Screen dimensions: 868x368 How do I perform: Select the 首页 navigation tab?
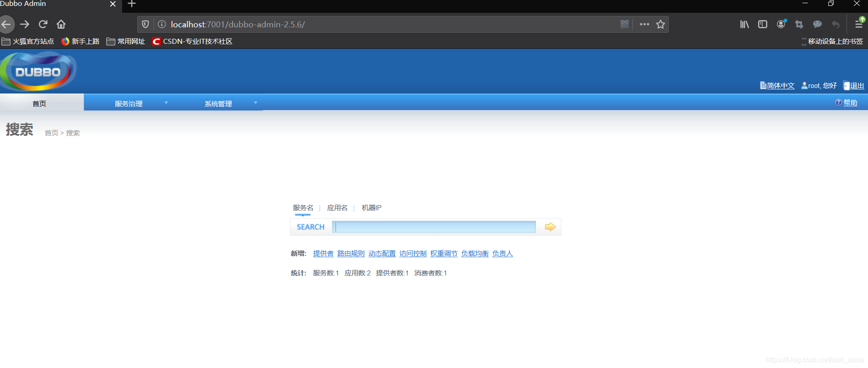(39, 104)
